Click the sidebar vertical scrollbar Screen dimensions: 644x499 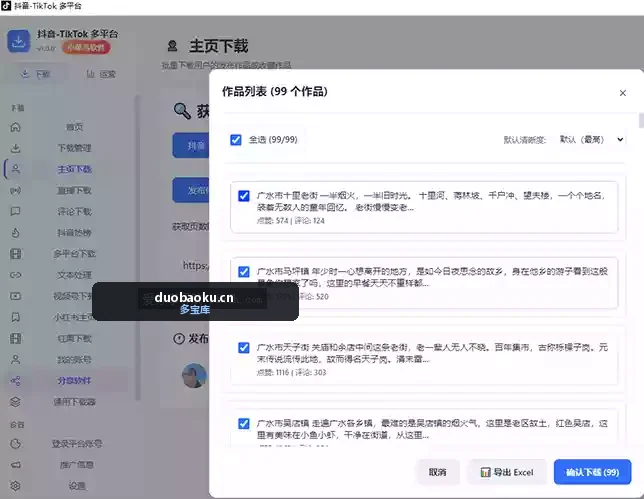[x=138, y=247]
